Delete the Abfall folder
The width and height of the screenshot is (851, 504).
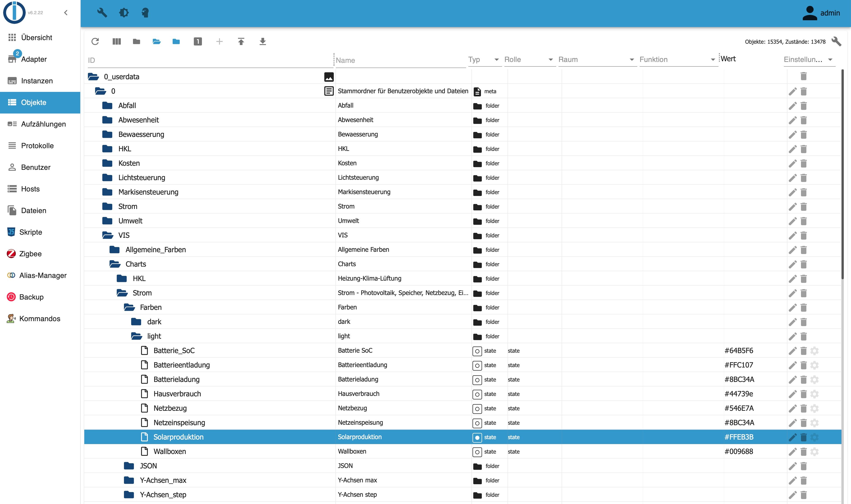click(803, 106)
